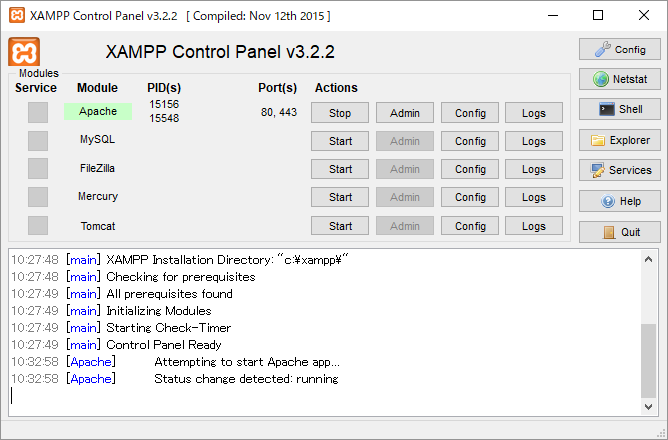This screenshot has width=668, height=440.
Task: Open the Apache Config menu
Action: point(470,113)
